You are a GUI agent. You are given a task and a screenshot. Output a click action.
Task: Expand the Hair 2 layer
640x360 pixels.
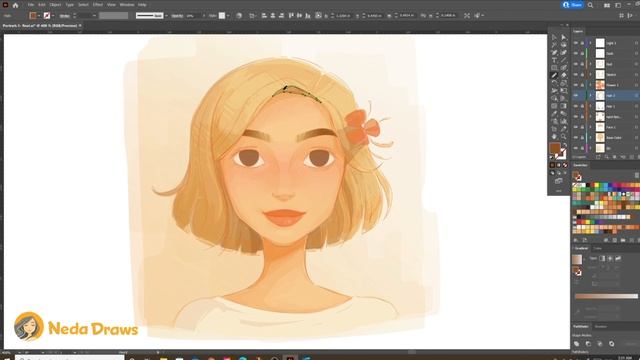pyautogui.click(x=590, y=96)
